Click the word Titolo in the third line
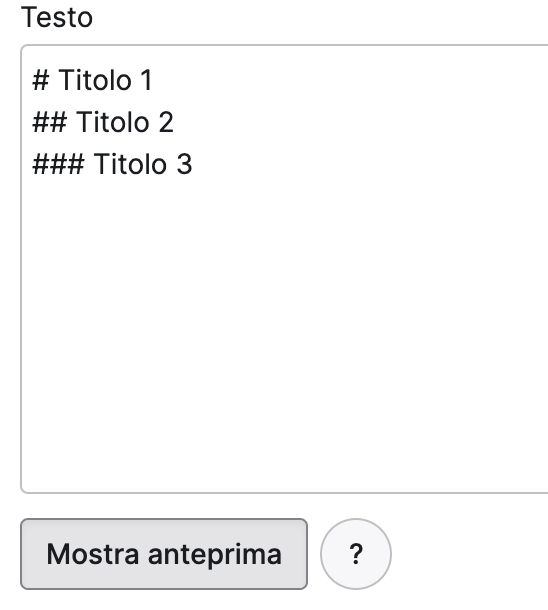This screenshot has height=610, width=548. point(131,164)
